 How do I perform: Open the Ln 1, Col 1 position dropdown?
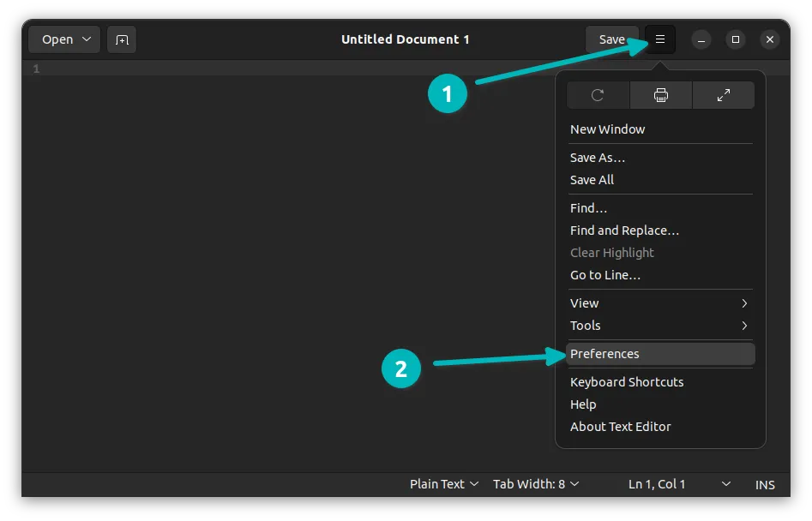coord(679,484)
